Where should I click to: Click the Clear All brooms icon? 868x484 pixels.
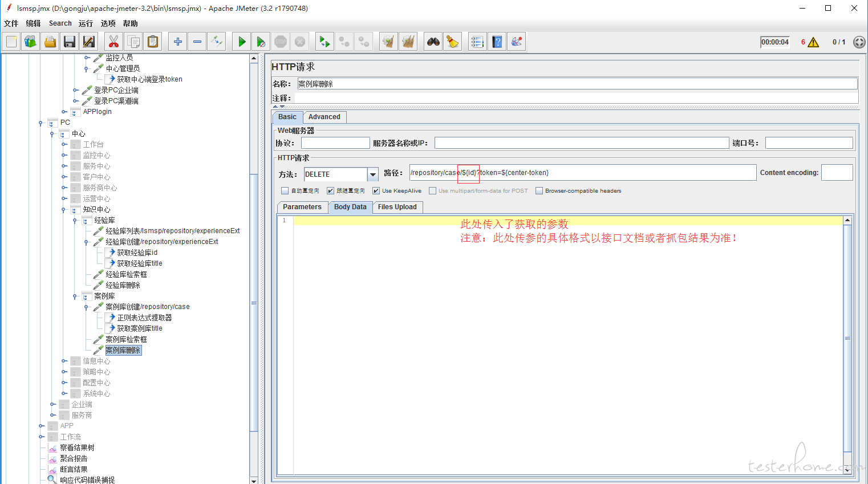coord(408,42)
